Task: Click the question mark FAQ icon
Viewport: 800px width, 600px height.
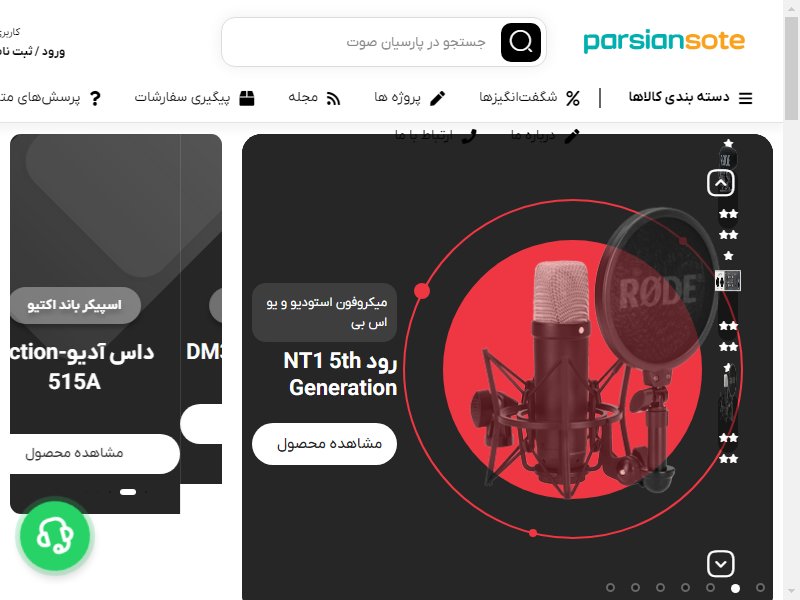Action: [95, 98]
